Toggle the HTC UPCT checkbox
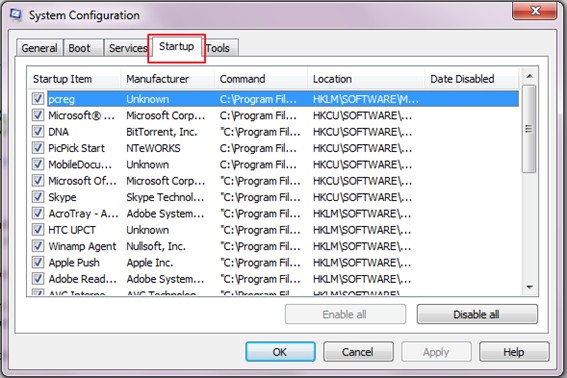Screen dimensions: 567x378 click(38, 229)
